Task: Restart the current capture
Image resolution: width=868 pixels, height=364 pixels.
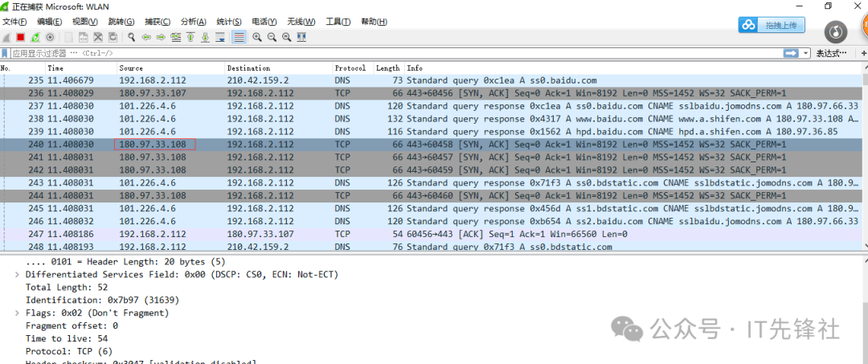Action: (35, 37)
